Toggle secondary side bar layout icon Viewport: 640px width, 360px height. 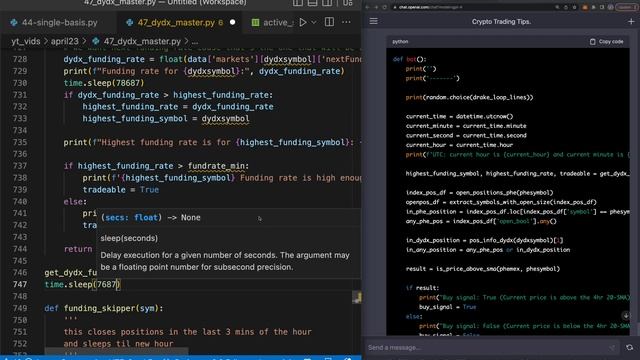[327, 2]
